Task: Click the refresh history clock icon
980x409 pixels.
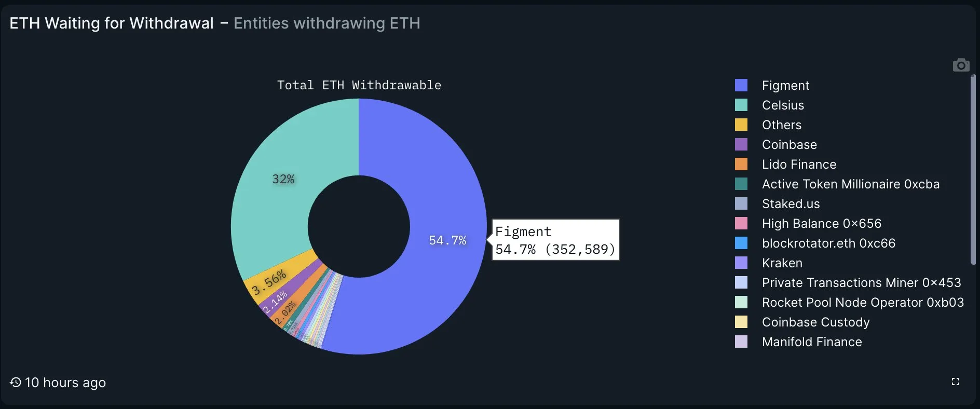Action: coord(15,383)
